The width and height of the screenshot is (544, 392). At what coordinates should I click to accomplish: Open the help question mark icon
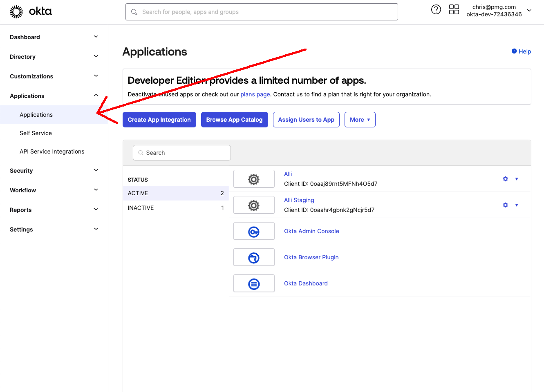(436, 10)
